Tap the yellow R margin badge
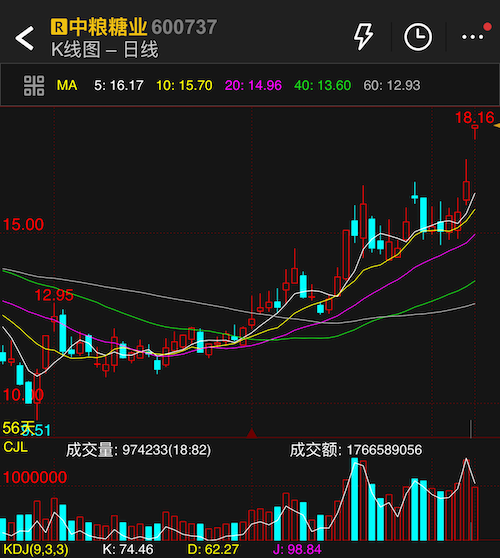The height and width of the screenshot is (558, 500). pyautogui.click(x=59, y=26)
